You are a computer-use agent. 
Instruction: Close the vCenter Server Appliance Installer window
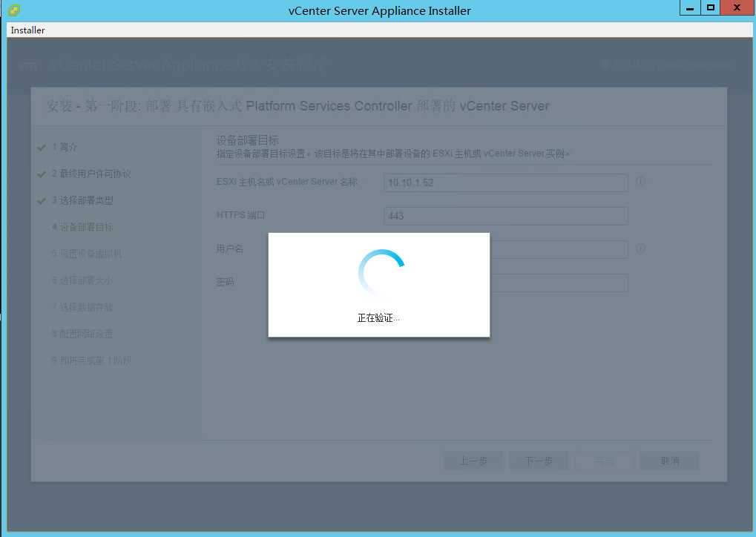click(737, 8)
